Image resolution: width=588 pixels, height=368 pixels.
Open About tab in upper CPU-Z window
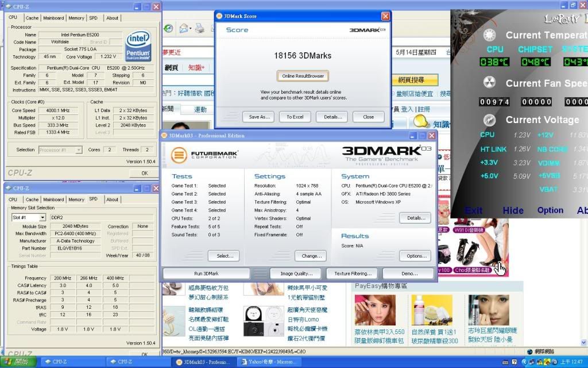[x=112, y=18]
